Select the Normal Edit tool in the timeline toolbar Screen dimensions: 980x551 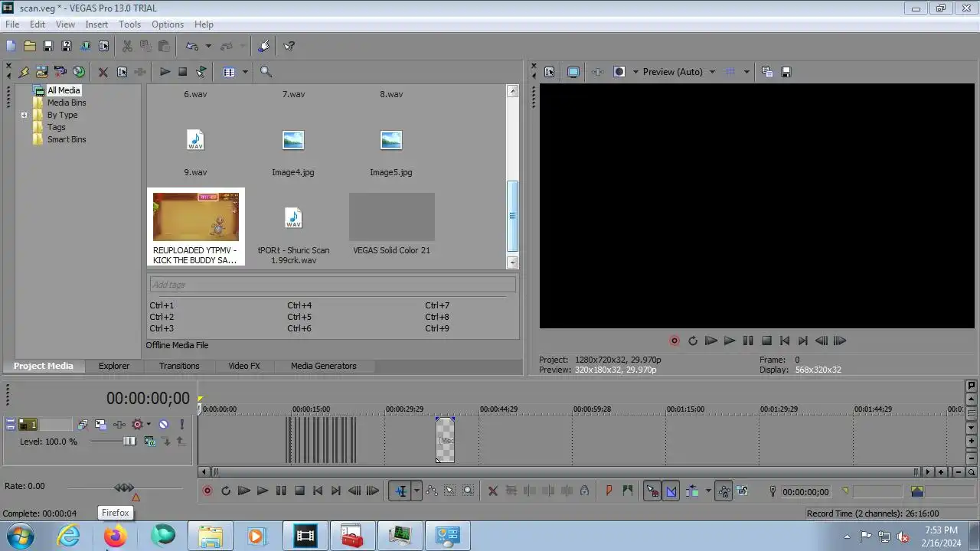coord(400,491)
